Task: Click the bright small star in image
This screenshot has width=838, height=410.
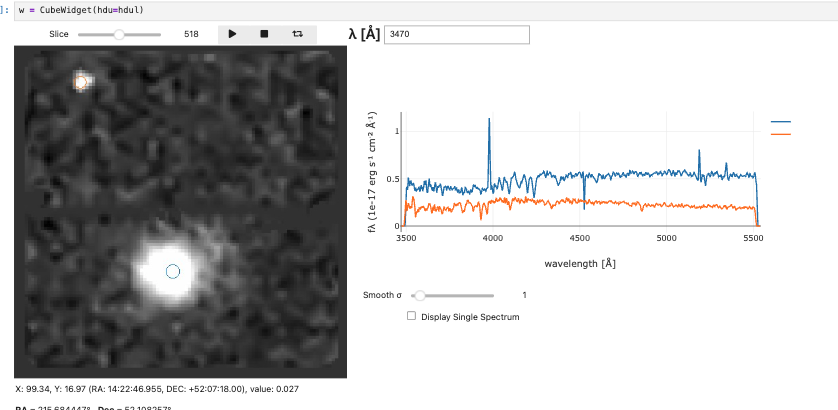Action: coord(82,81)
